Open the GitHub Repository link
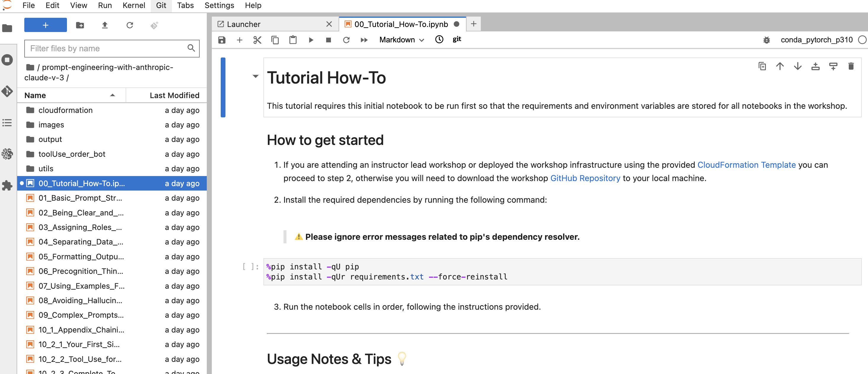 pos(585,178)
